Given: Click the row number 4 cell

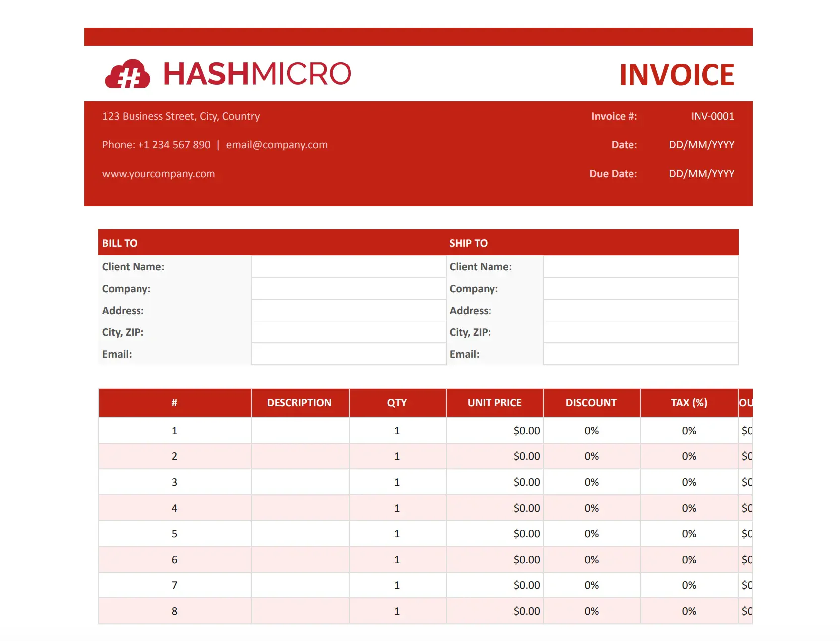Looking at the screenshot, I should point(175,508).
